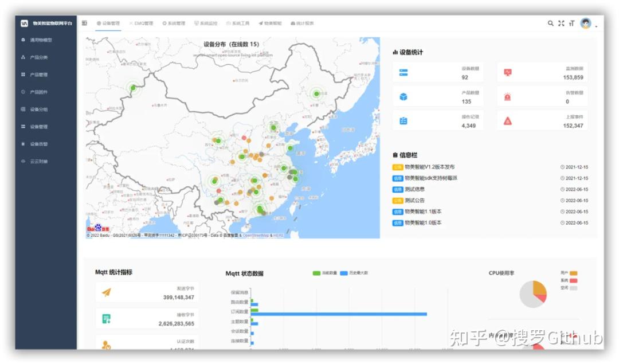Click the orange paper plane sent-bytes icon

pos(106,292)
